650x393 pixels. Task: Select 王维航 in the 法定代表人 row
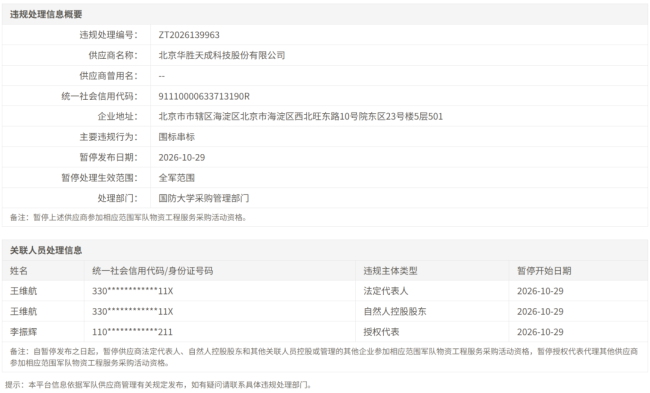24,291
